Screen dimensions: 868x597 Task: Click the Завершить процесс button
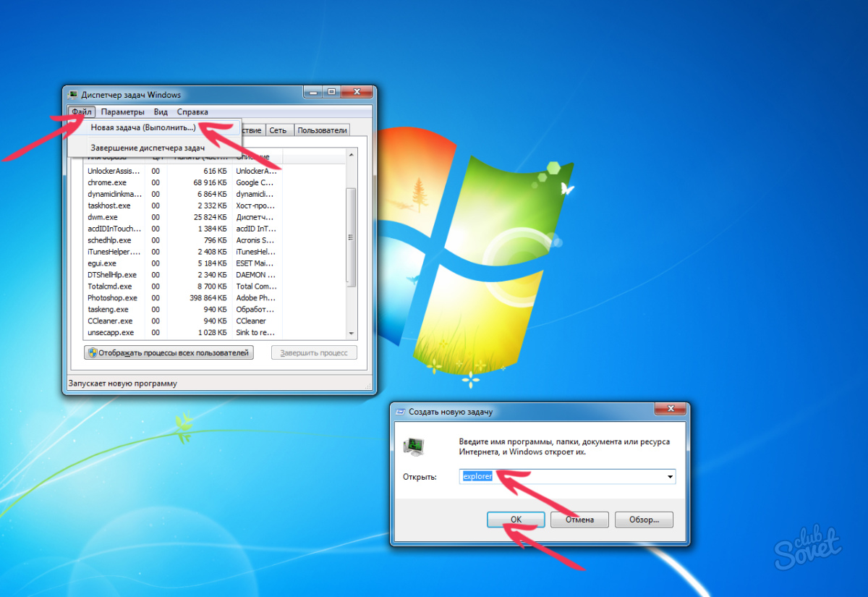314,353
